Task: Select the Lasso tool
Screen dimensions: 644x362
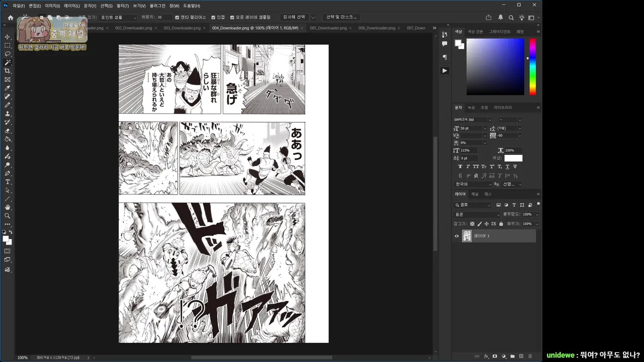Action: [x=8, y=54]
